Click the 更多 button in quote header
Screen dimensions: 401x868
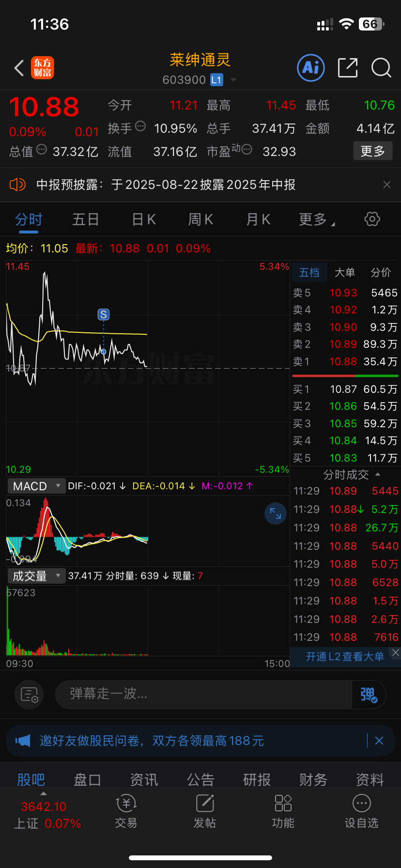[x=372, y=151]
